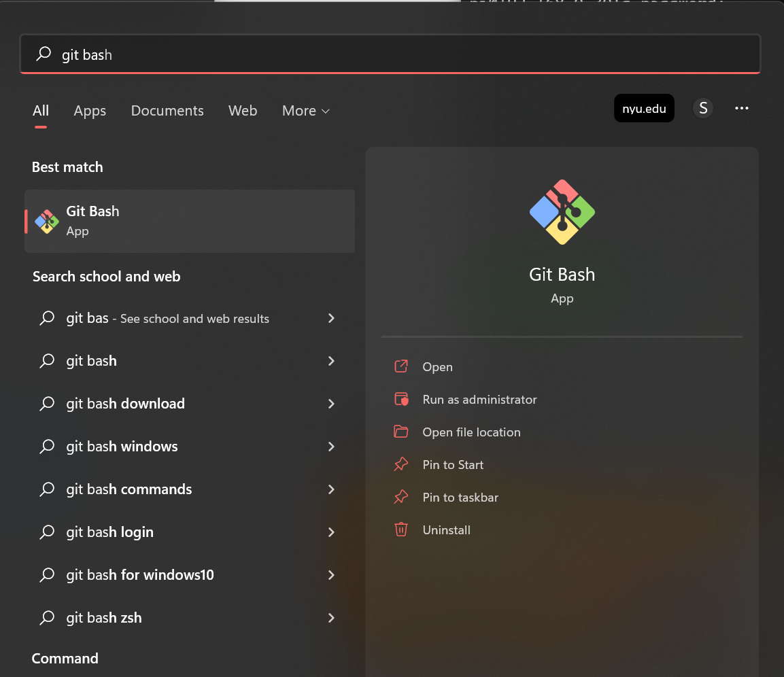The image size is (784, 677).
Task: Click the S user account avatar
Action: click(703, 108)
